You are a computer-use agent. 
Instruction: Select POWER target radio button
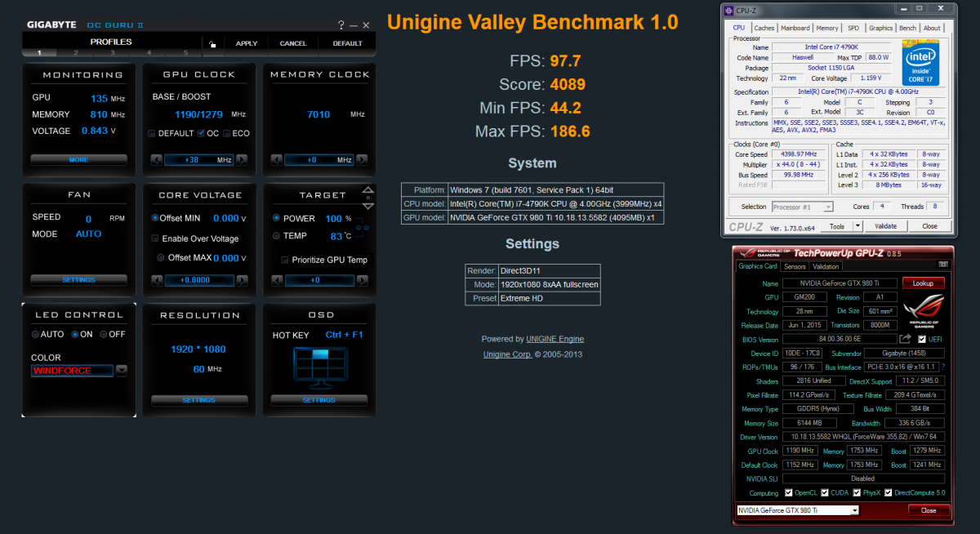point(276,218)
